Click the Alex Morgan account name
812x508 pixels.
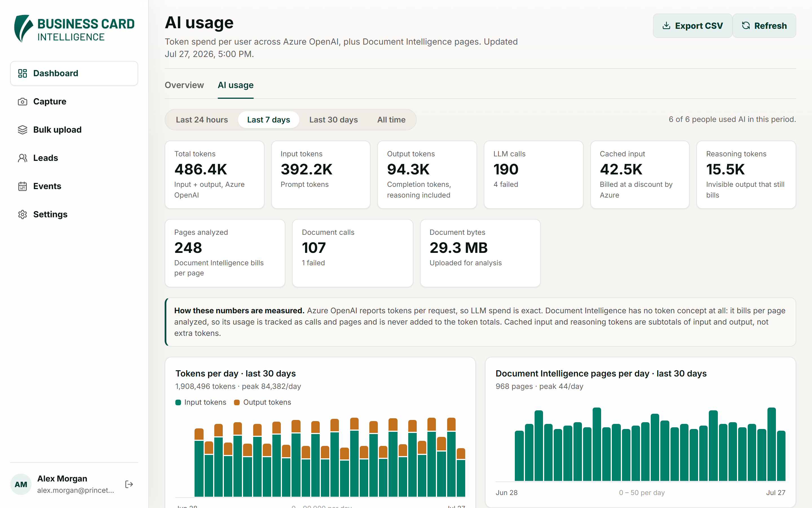click(62, 478)
